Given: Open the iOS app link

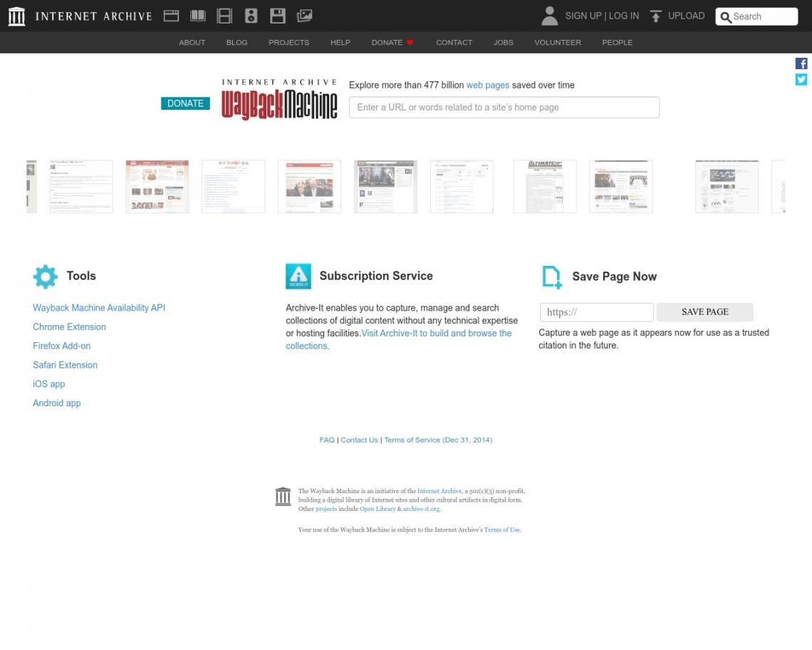Looking at the screenshot, I should click(x=48, y=385).
